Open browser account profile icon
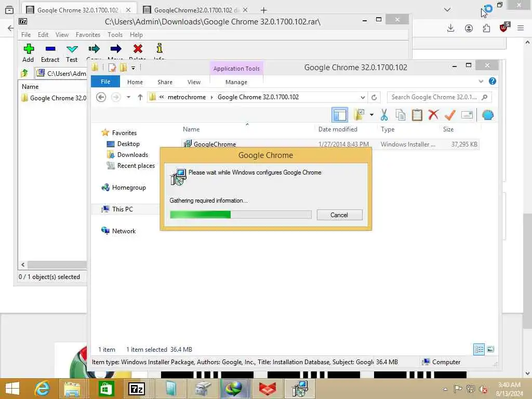 [469, 28]
